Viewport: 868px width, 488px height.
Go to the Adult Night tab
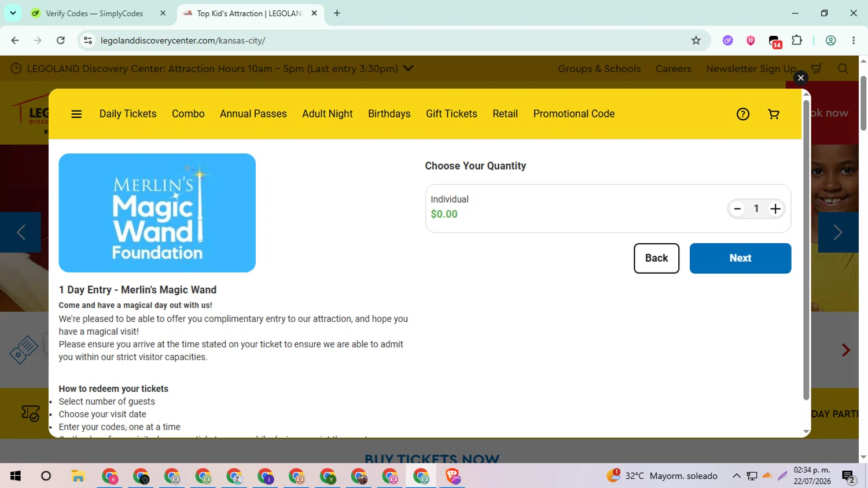pos(328,114)
